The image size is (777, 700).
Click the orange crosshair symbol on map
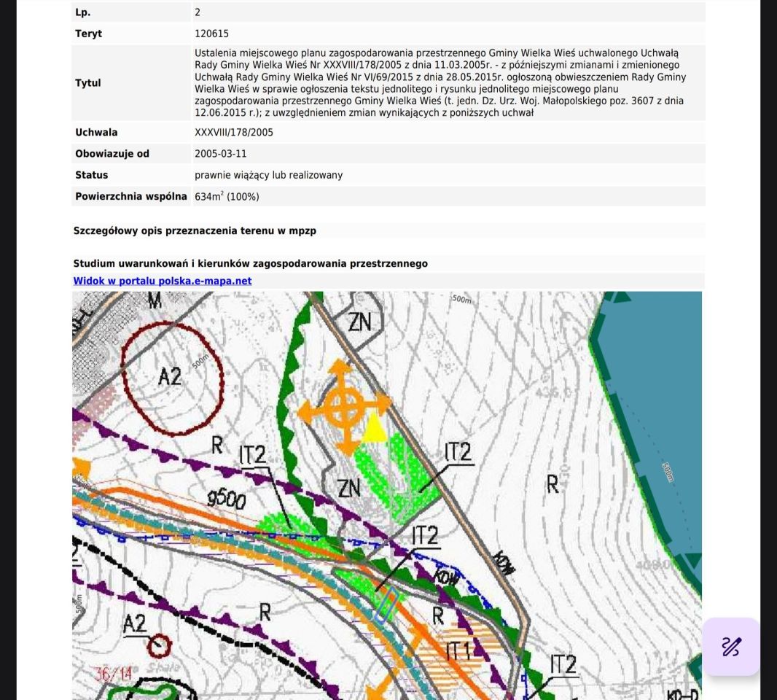point(344,408)
